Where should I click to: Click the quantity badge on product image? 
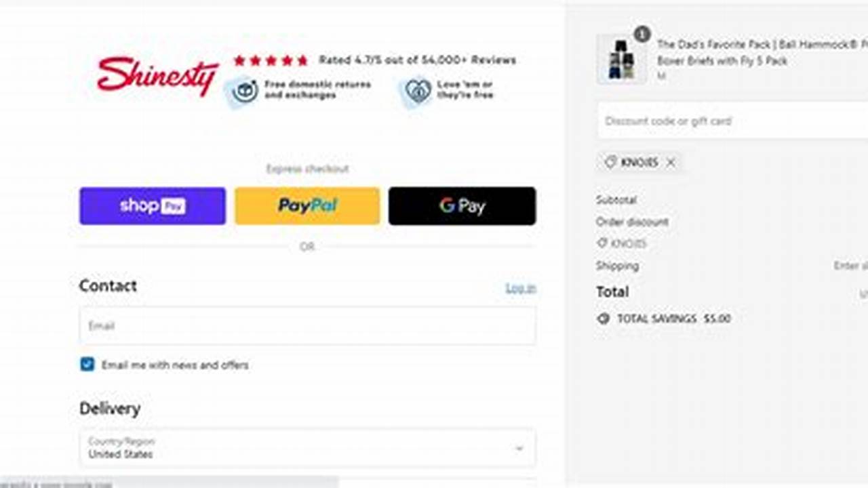click(642, 34)
